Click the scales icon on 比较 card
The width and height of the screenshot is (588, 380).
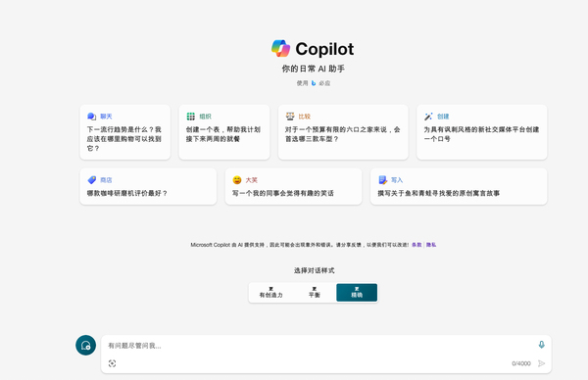[x=290, y=117]
